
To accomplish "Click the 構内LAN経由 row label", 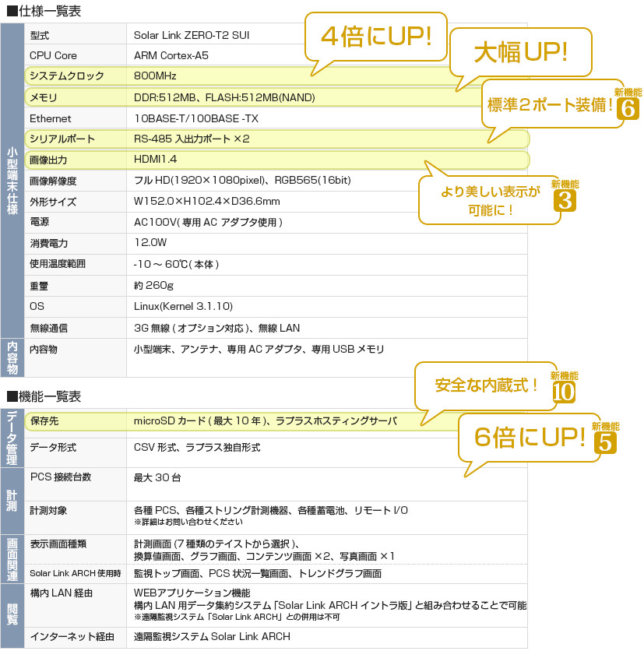I will 62,593.
